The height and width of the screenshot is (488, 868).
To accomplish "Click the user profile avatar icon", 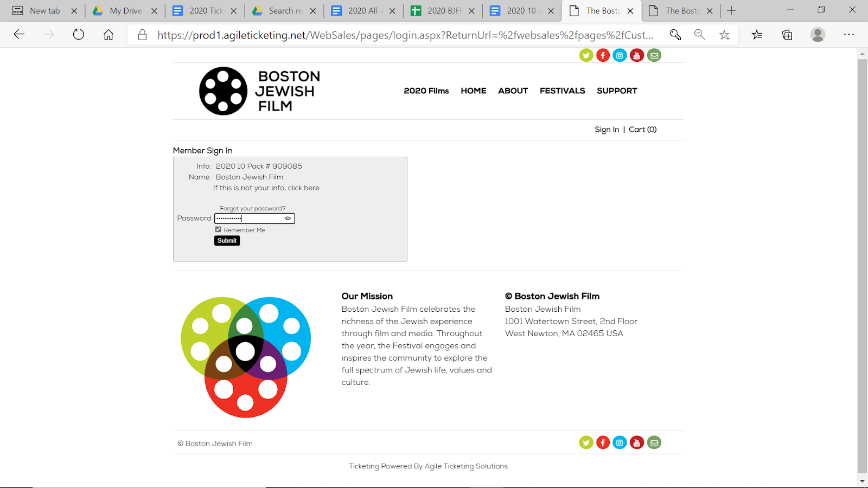I will (818, 35).
